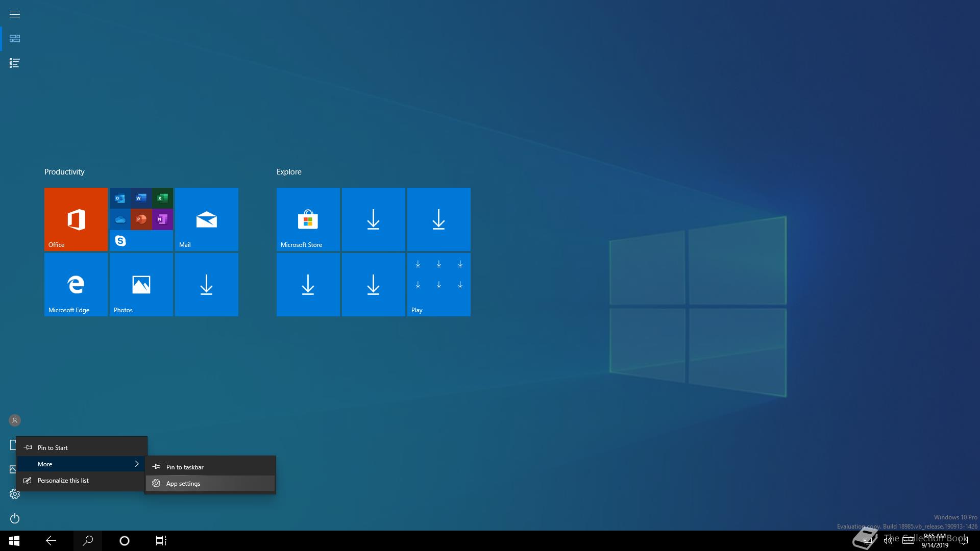Select Personalize this list
This screenshot has height=551, width=980.
[x=82, y=480]
